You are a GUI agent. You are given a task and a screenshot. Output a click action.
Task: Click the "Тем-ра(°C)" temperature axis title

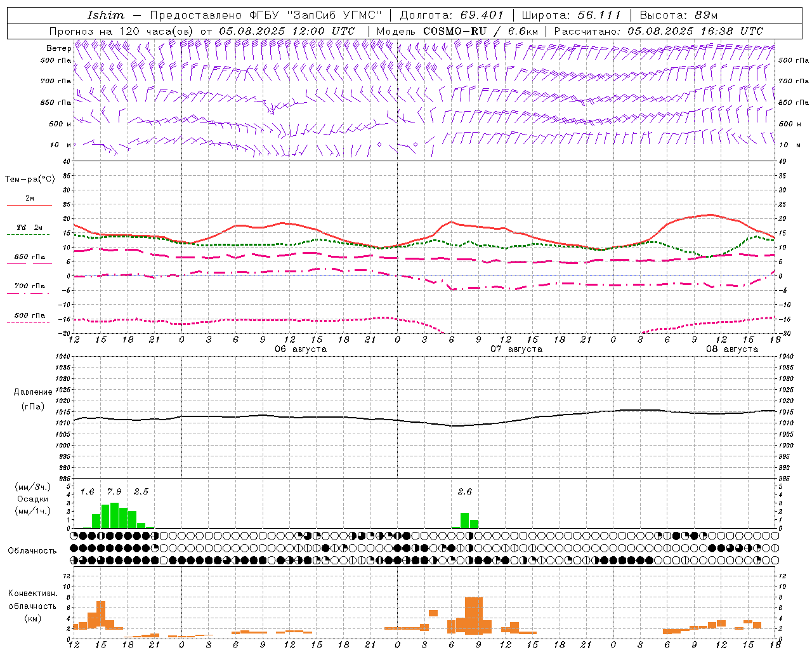coord(30,180)
